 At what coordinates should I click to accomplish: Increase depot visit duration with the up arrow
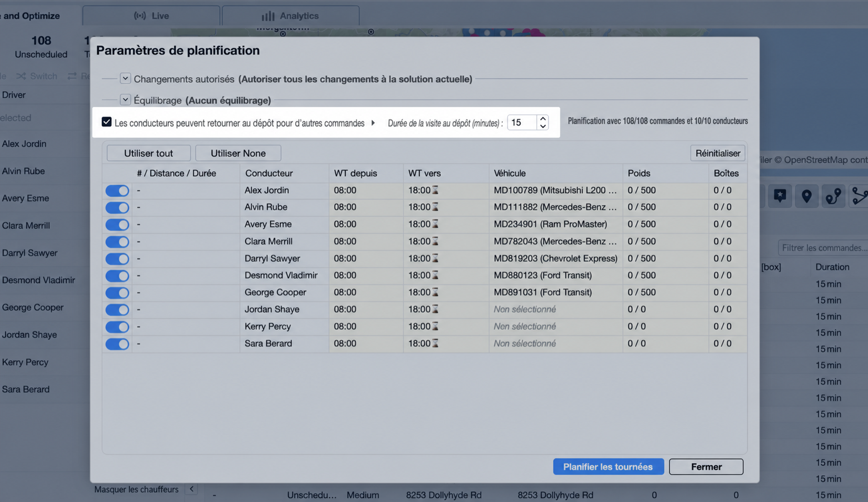[543, 119]
